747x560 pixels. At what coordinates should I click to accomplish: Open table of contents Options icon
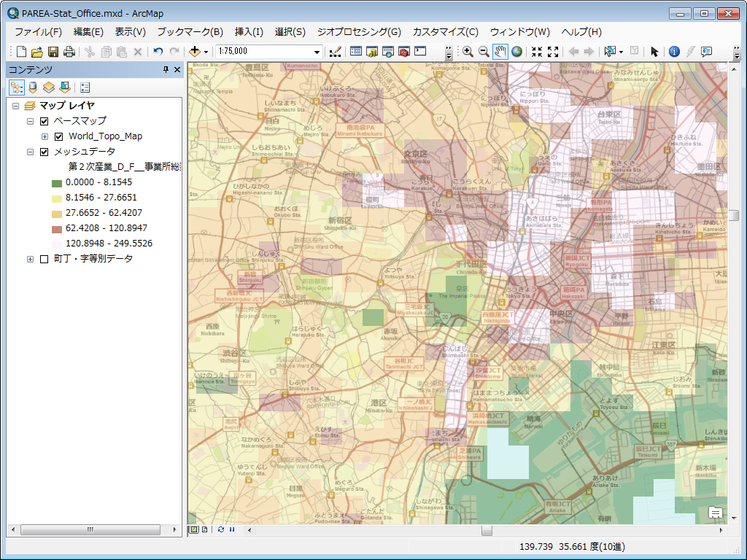[85, 87]
